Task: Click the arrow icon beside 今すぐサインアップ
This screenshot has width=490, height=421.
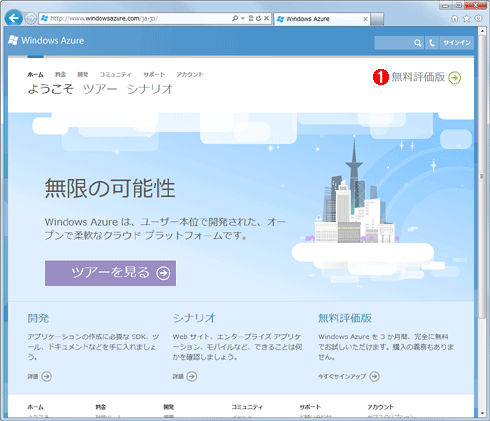Action: click(375, 376)
